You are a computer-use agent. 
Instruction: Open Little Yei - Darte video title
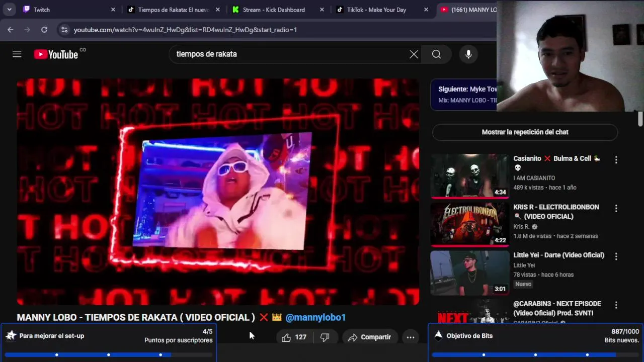click(558, 255)
